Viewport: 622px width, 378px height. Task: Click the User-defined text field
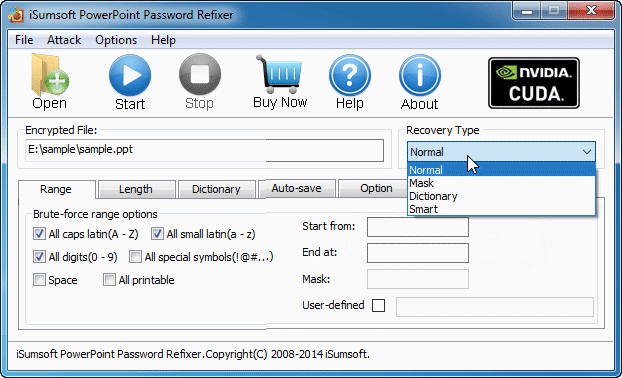click(x=495, y=307)
